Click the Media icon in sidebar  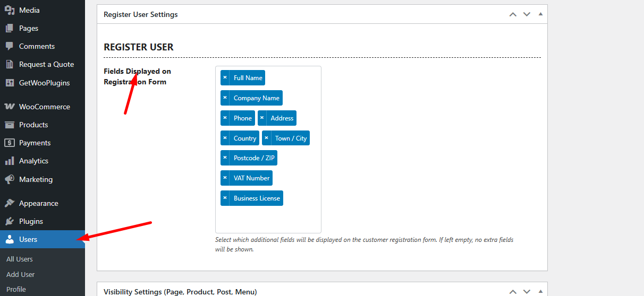click(x=10, y=10)
